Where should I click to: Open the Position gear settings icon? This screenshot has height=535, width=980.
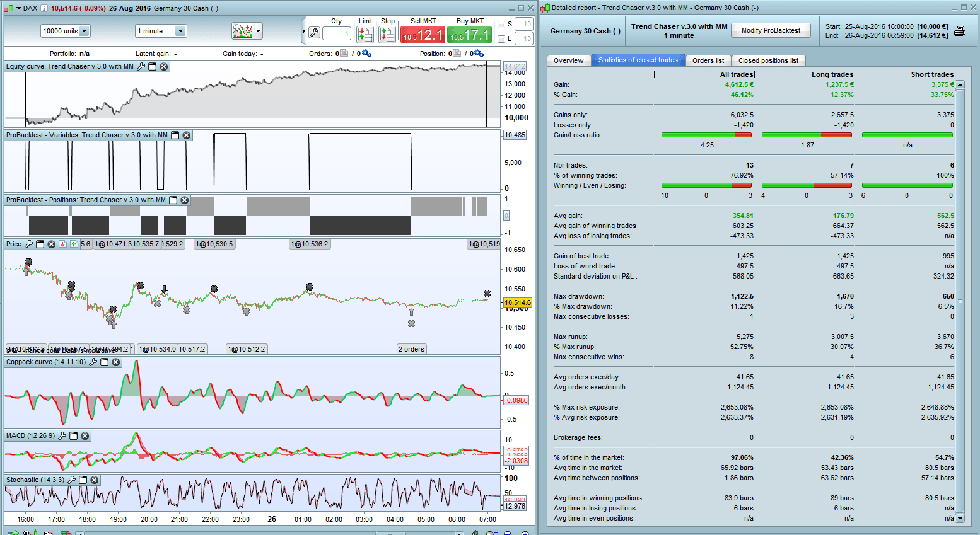(479, 54)
